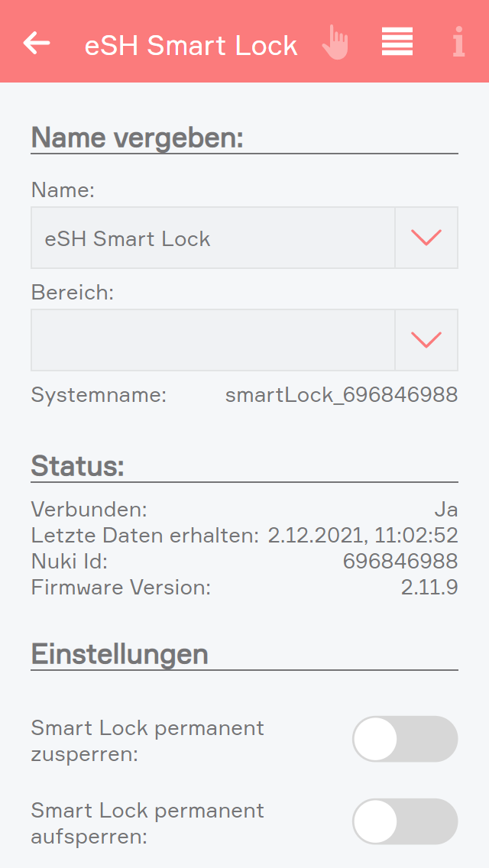Expand the Bereich dropdown chevron

point(426,340)
